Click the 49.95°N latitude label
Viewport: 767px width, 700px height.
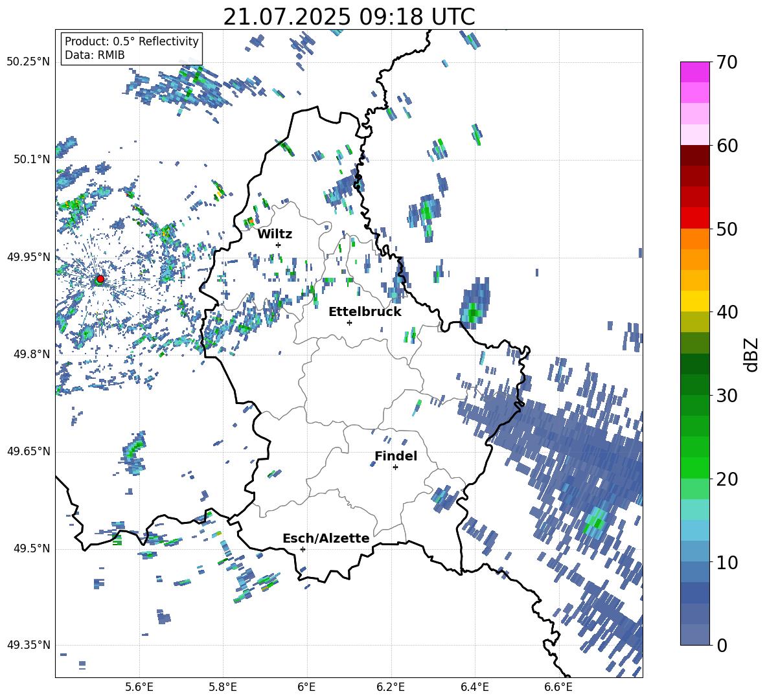point(29,256)
